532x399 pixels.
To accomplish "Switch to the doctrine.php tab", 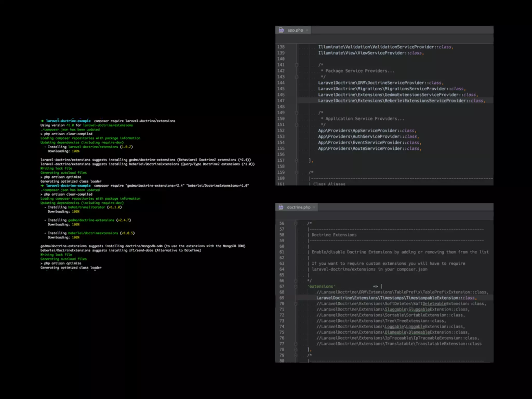I will coord(298,207).
